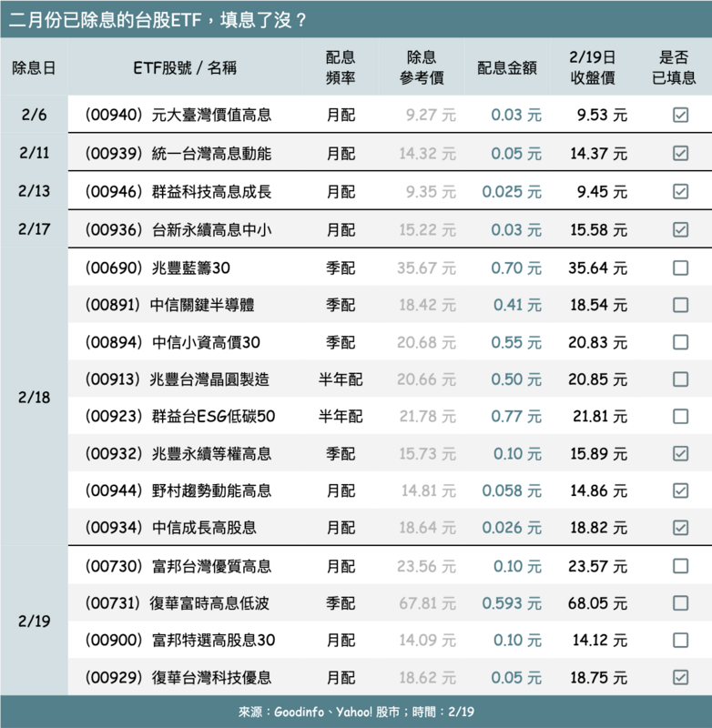Select the 2/19日收盤價 column header
Screen dimensions: 712x728
[593, 67]
